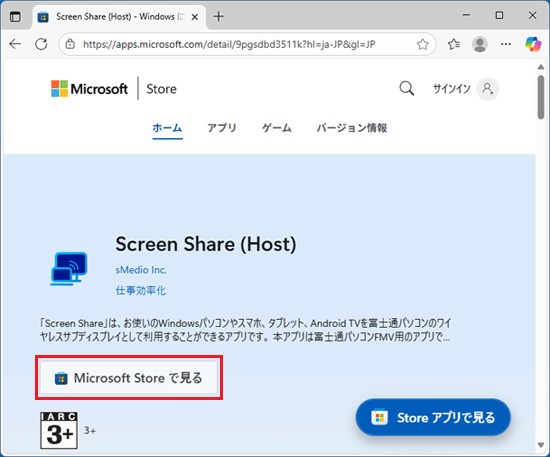Viewport: 550px width, 457px height.
Task: Go back to the previous page
Action: click(x=15, y=44)
